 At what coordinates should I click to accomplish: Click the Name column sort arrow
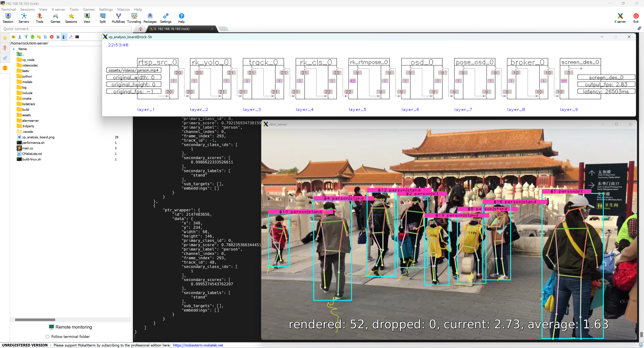[x=14, y=49]
